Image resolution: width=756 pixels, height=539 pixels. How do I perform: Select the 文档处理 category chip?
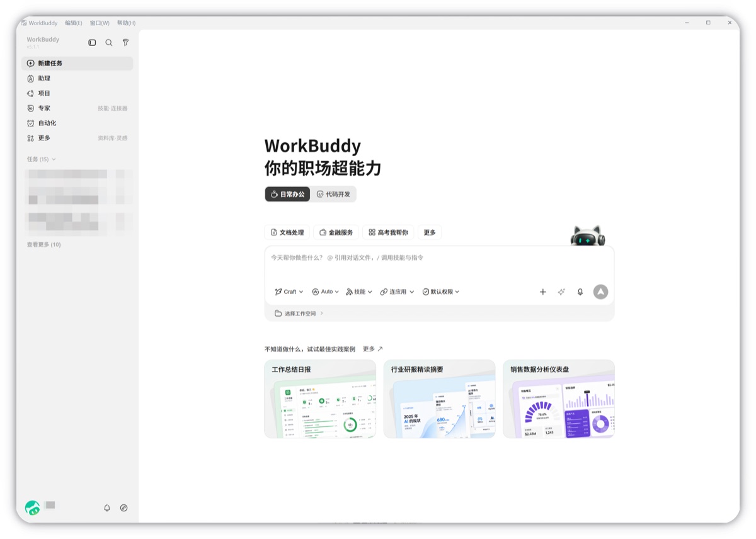pyautogui.click(x=287, y=232)
